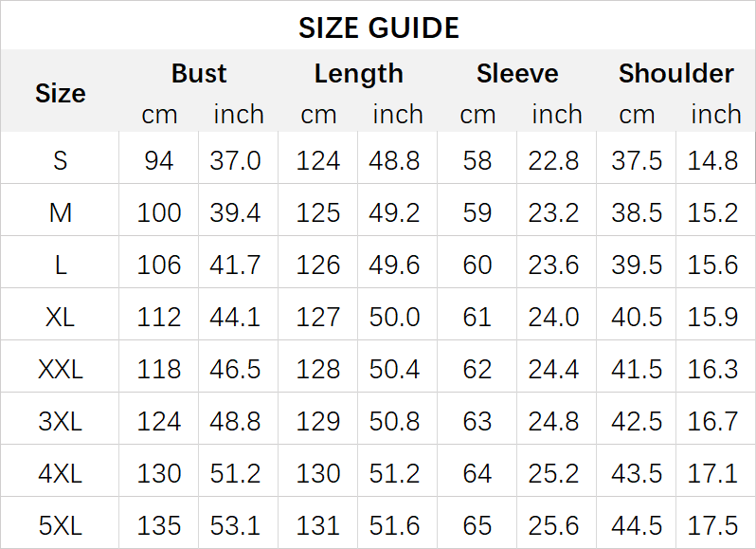Click the SIZE GUIDE title
The image size is (756, 549).
pyautogui.click(x=378, y=27)
